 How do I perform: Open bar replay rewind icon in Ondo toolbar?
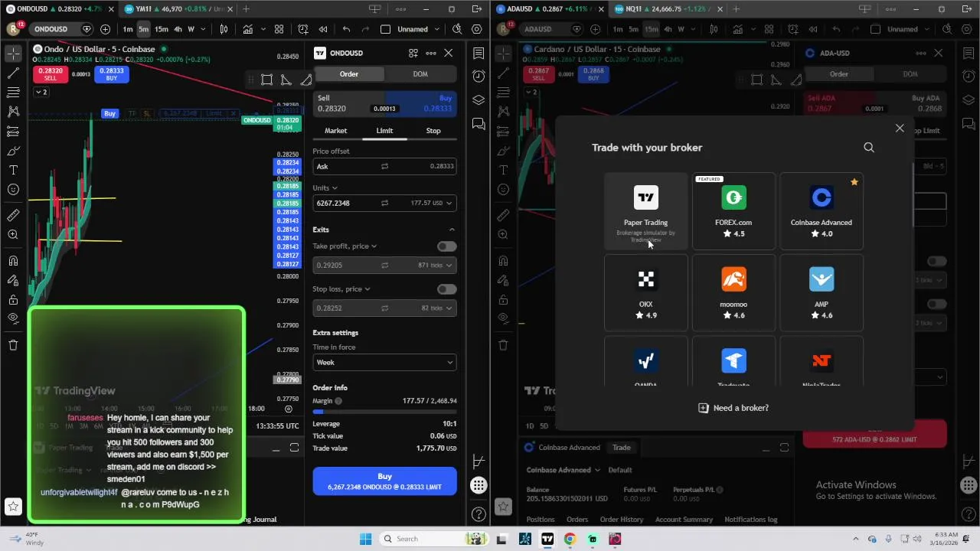[323, 29]
